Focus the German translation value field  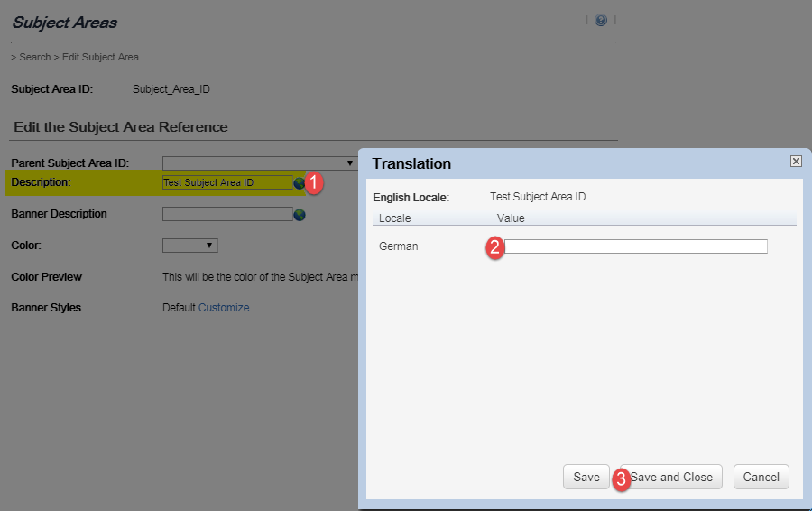[636, 246]
